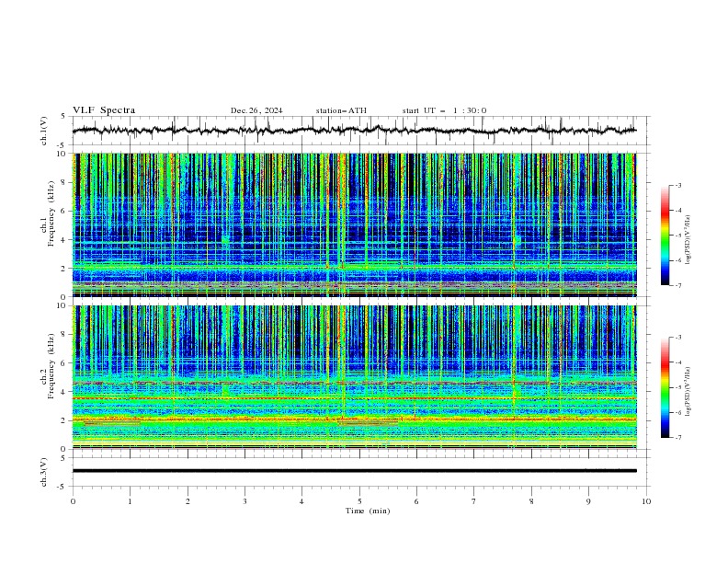Click time axis tick label "10"
This screenshot has width=728, height=563.
click(646, 501)
